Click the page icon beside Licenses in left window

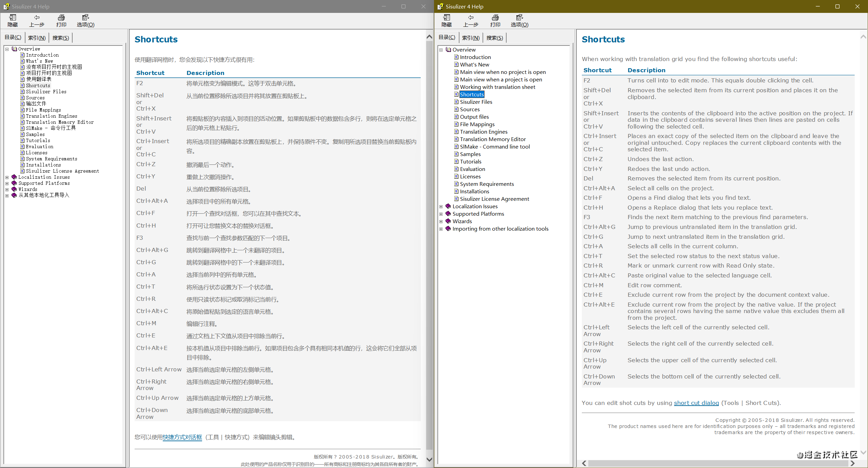tap(22, 153)
